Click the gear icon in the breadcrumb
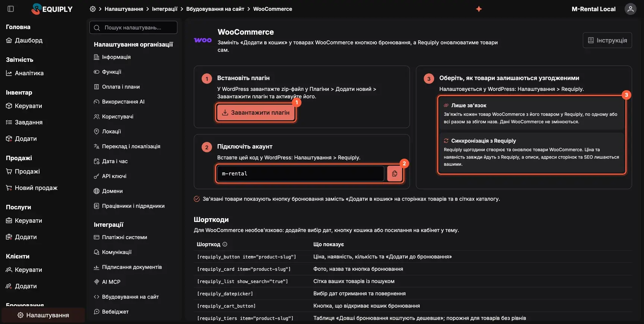 (93, 9)
